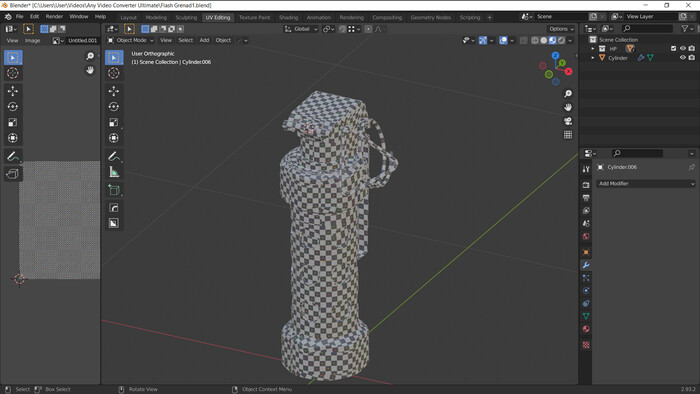
Task: Click the UV editor pan hand icon
Action: point(90,70)
